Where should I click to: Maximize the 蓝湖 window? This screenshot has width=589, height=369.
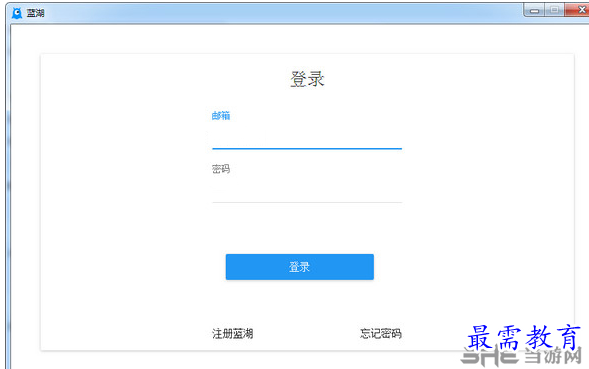[x=554, y=10]
